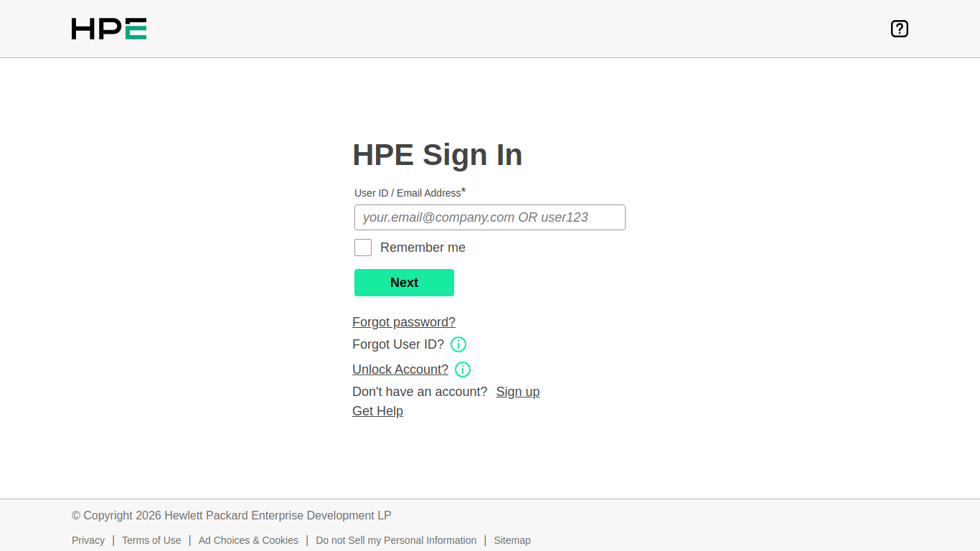
Task: Click the Don't have an account? text
Action: click(x=420, y=392)
